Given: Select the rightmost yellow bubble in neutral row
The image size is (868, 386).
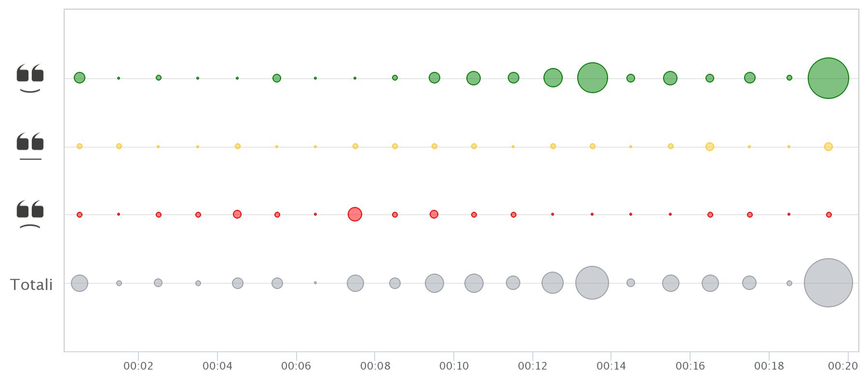Looking at the screenshot, I should click(x=828, y=147).
